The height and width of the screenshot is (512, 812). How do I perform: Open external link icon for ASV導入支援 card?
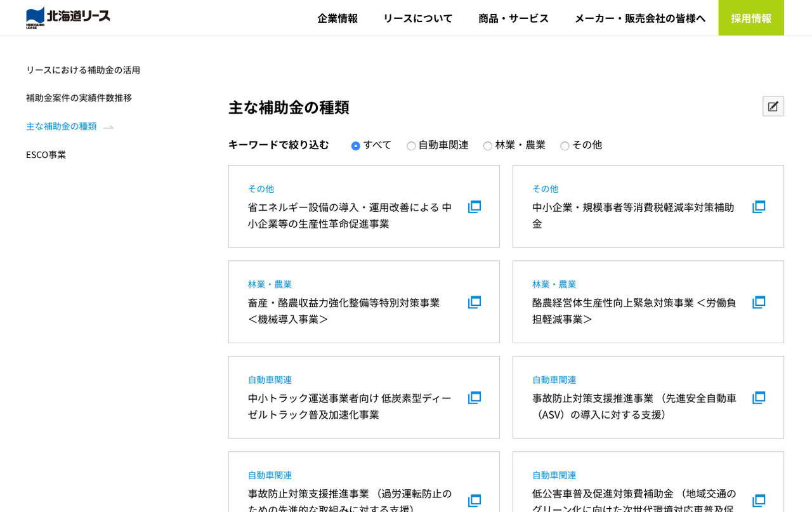[759, 398]
